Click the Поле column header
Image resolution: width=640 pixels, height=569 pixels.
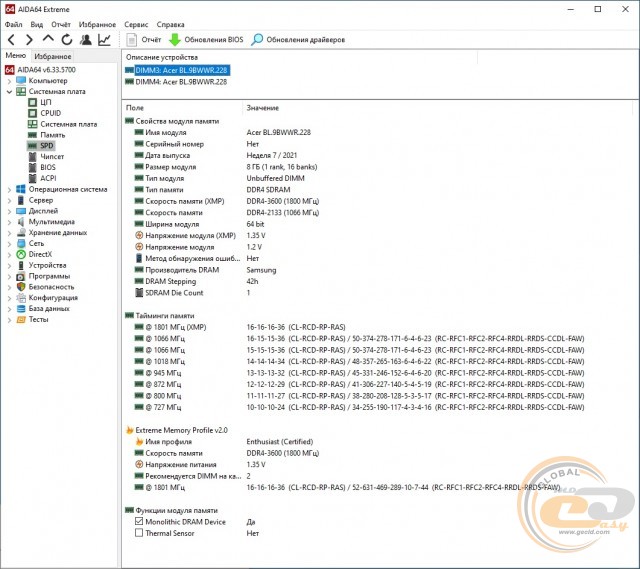135,108
